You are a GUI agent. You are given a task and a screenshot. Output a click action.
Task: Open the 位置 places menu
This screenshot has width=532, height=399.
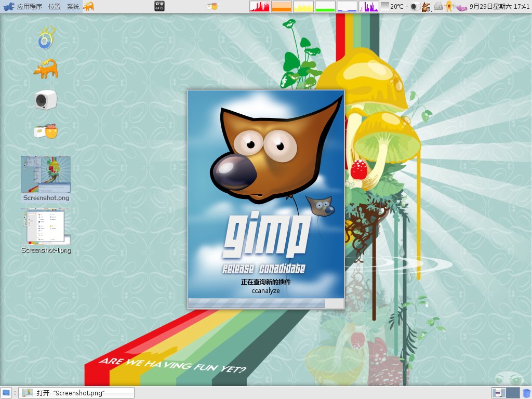pyautogui.click(x=54, y=6)
